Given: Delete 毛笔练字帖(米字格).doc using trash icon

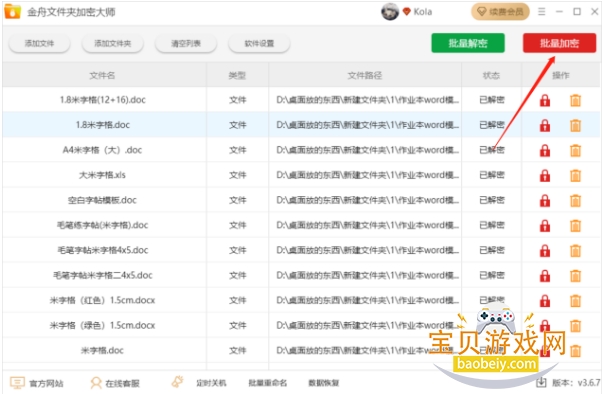Looking at the screenshot, I should (575, 225).
